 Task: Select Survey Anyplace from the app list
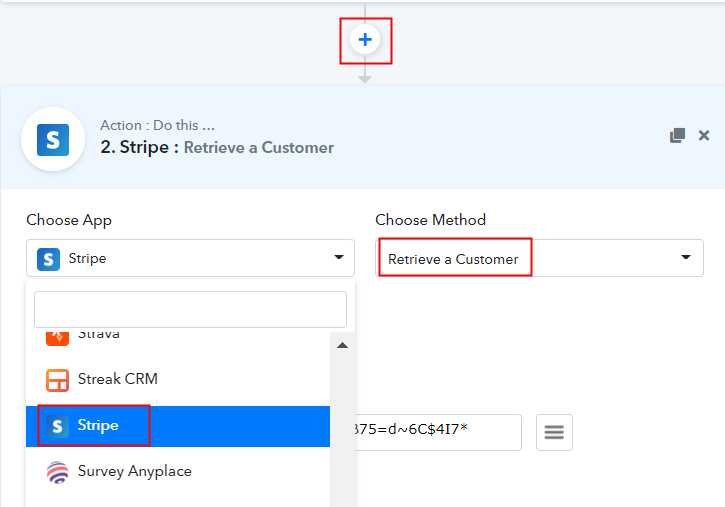click(x=178, y=471)
